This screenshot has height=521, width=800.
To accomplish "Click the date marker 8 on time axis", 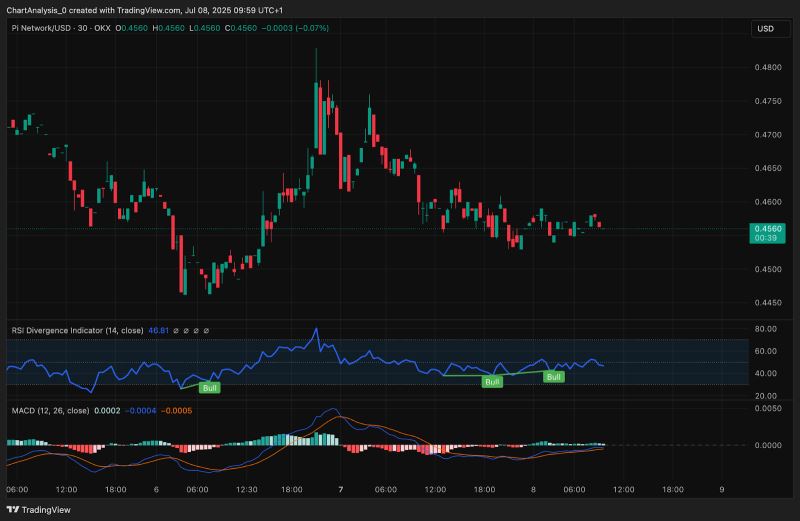I will 533,489.
